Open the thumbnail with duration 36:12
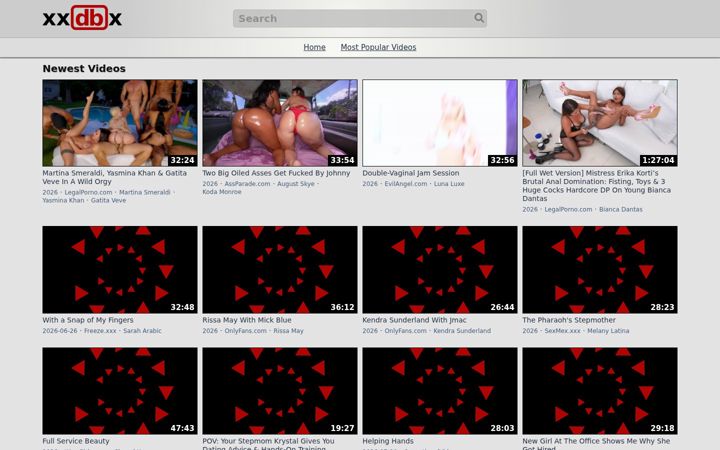 280,270
